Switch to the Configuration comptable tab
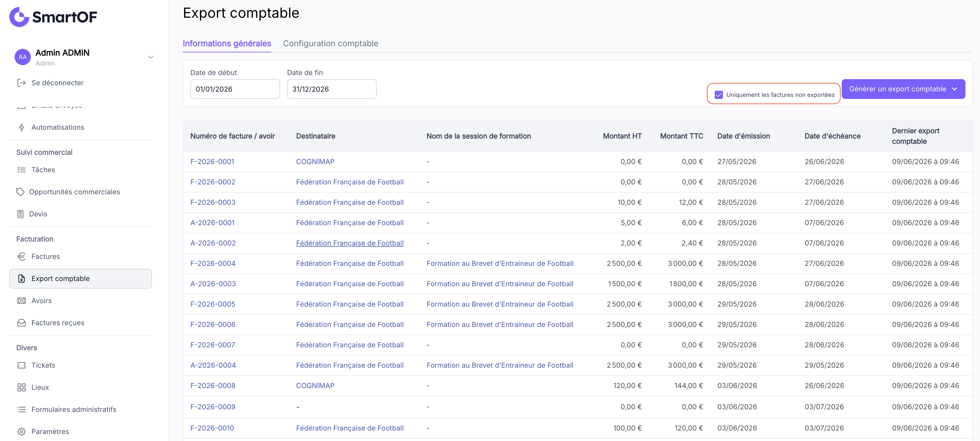 click(331, 43)
